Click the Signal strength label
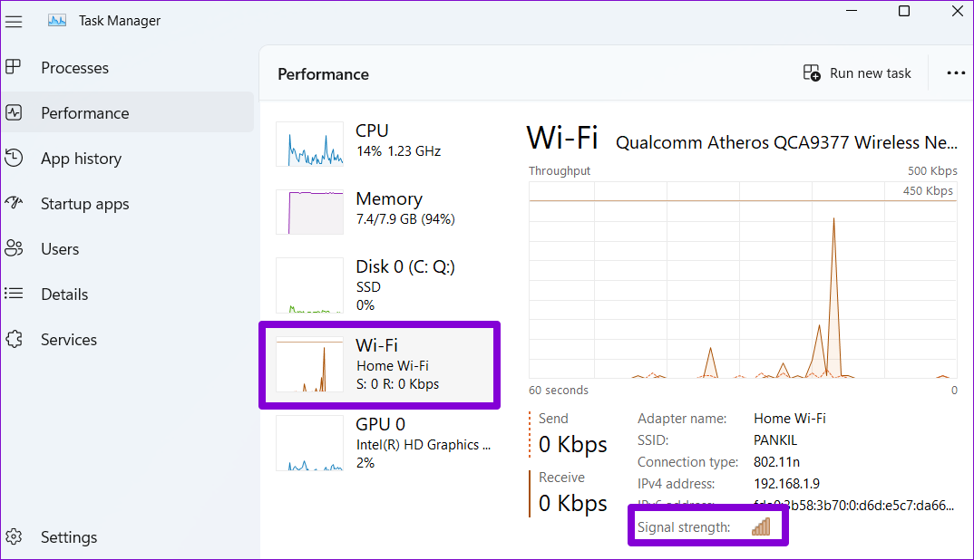 click(x=684, y=527)
